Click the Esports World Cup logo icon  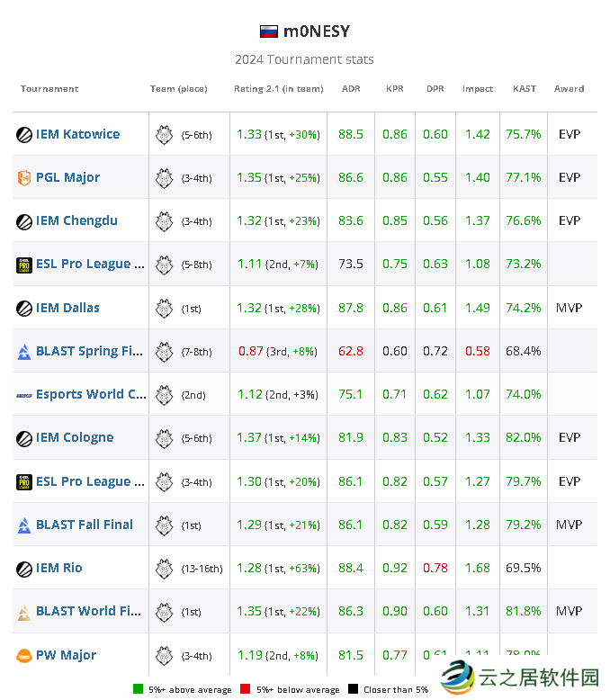[24, 395]
